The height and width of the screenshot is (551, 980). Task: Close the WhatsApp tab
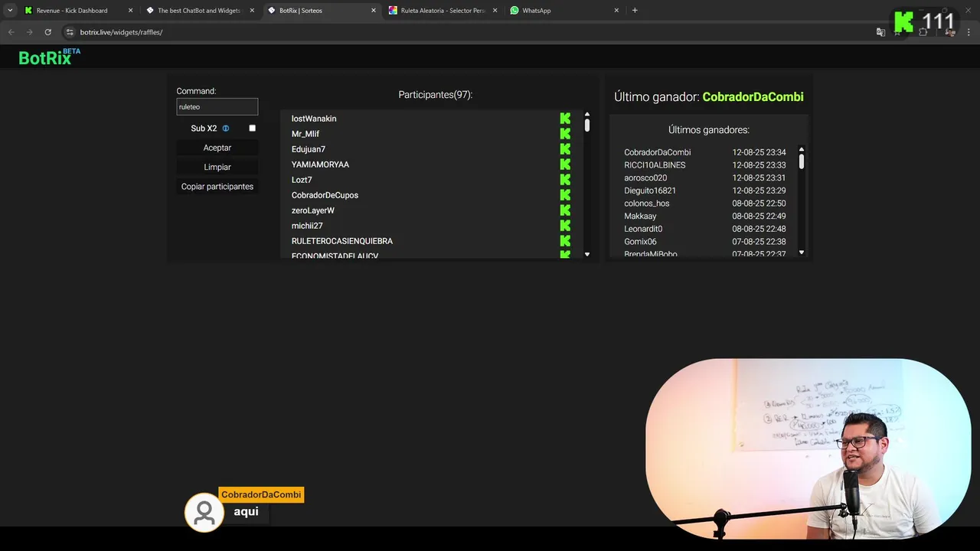click(x=616, y=11)
